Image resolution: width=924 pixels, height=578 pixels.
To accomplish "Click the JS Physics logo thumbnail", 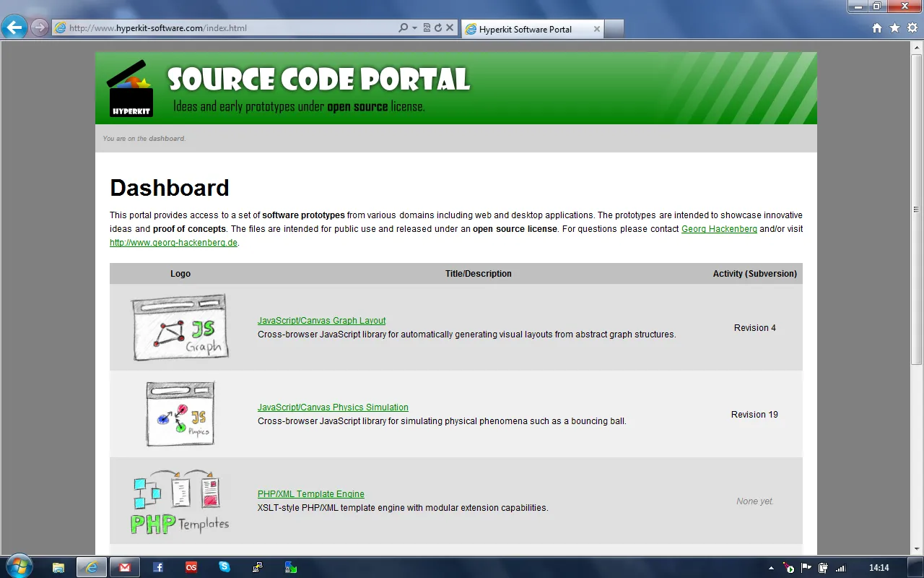I will tap(180, 414).
